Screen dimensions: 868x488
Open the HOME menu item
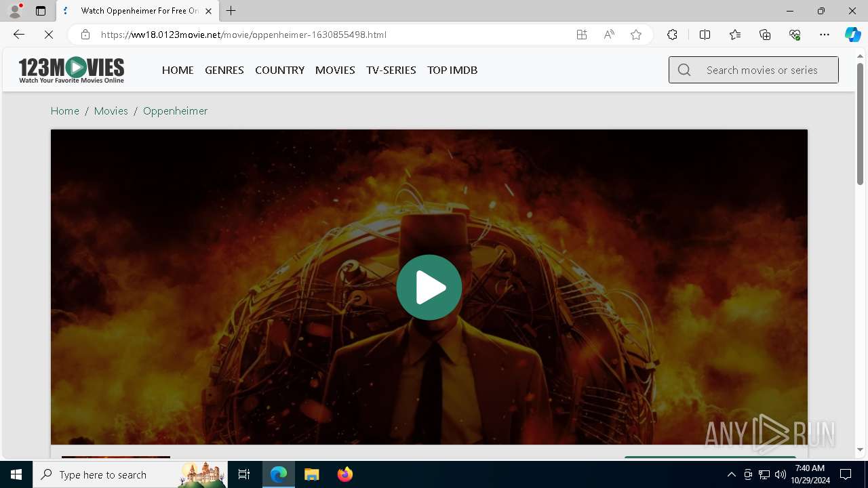coord(178,70)
